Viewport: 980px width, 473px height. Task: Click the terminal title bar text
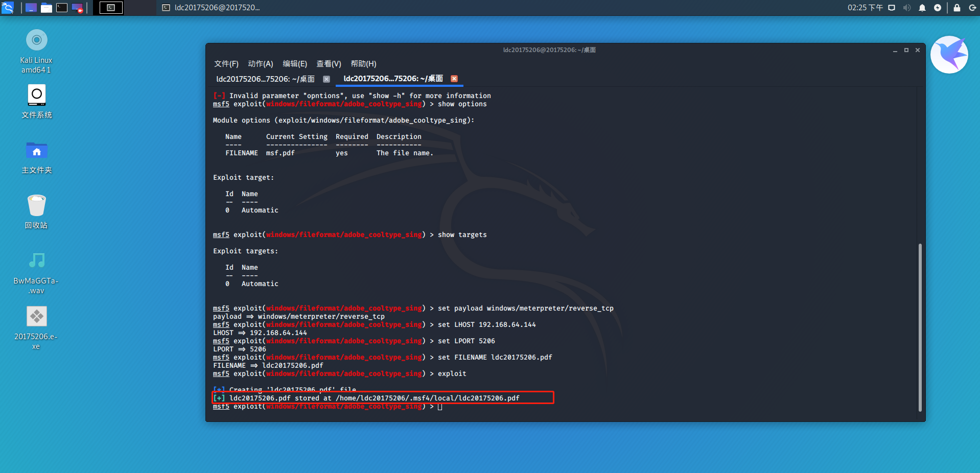549,50
